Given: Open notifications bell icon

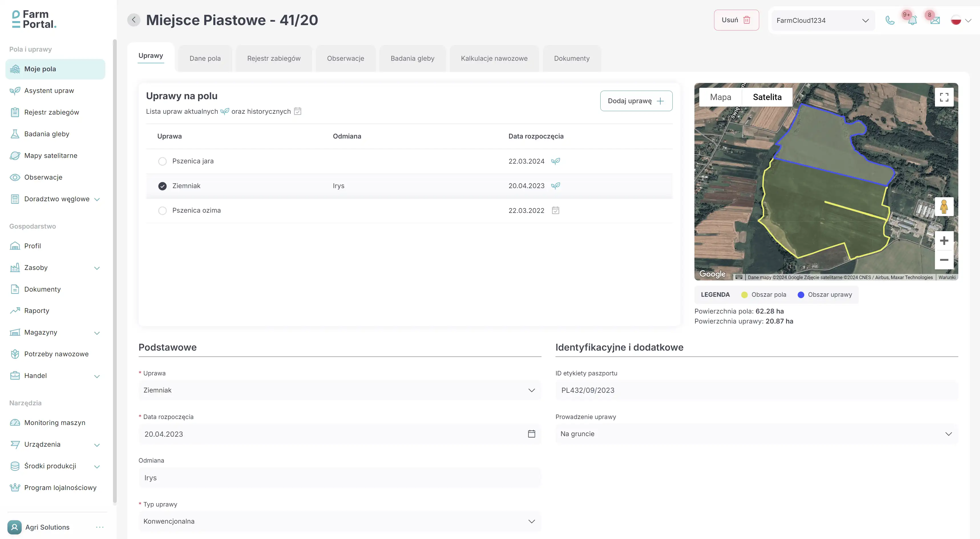Looking at the screenshot, I should (x=912, y=20).
